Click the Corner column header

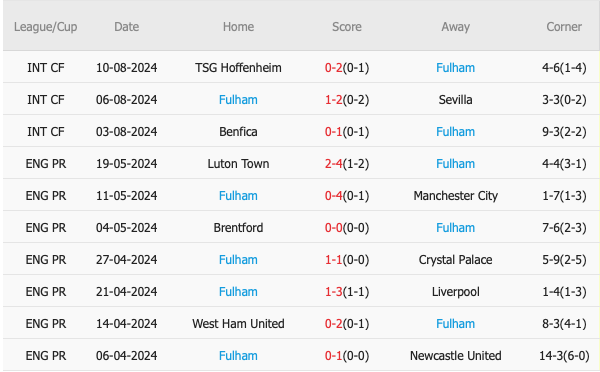[x=564, y=27]
